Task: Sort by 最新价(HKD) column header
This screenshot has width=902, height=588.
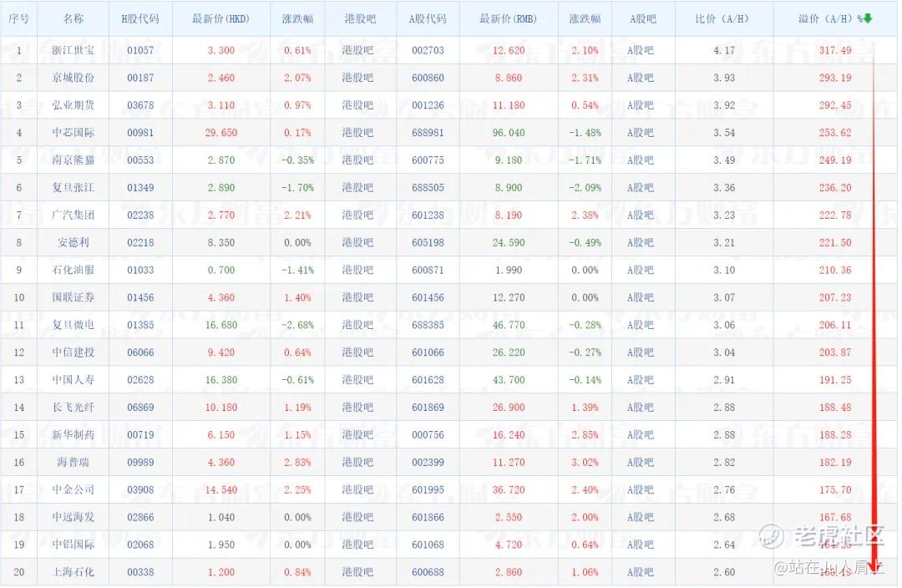Action: (x=220, y=18)
